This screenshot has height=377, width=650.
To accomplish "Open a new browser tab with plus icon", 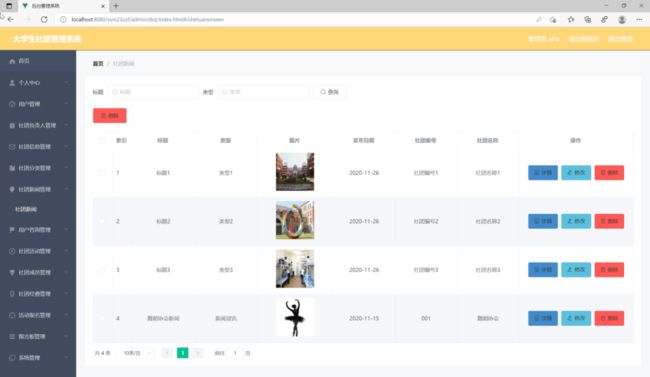I will (x=116, y=6).
